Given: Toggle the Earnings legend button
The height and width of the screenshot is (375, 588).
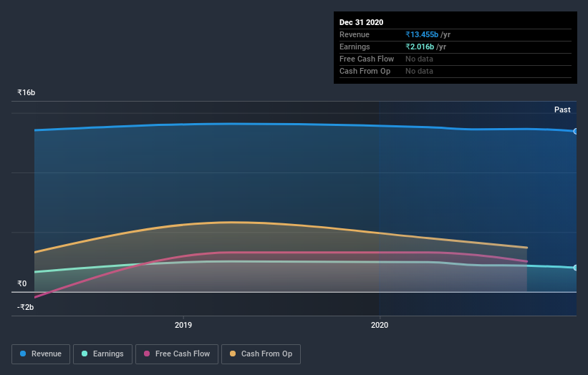Looking at the screenshot, I should point(102,354).
